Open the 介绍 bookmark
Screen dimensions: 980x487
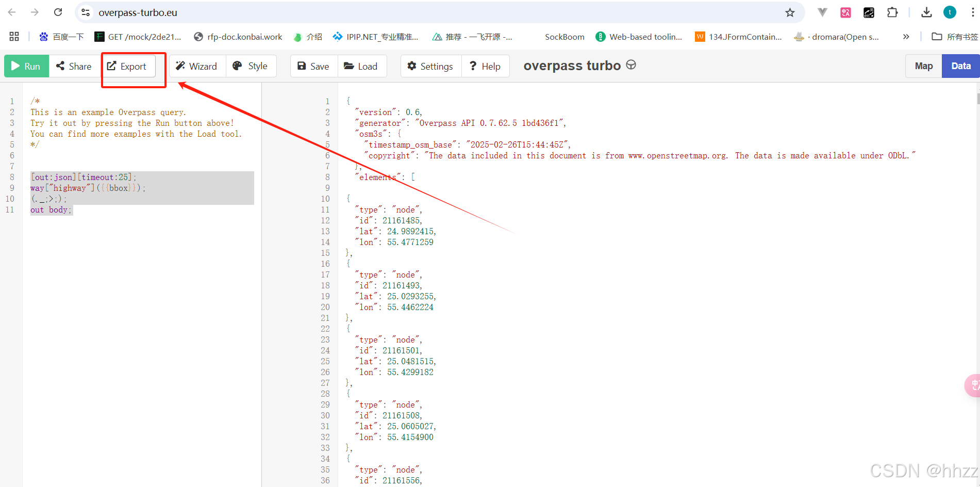(308, 37)
